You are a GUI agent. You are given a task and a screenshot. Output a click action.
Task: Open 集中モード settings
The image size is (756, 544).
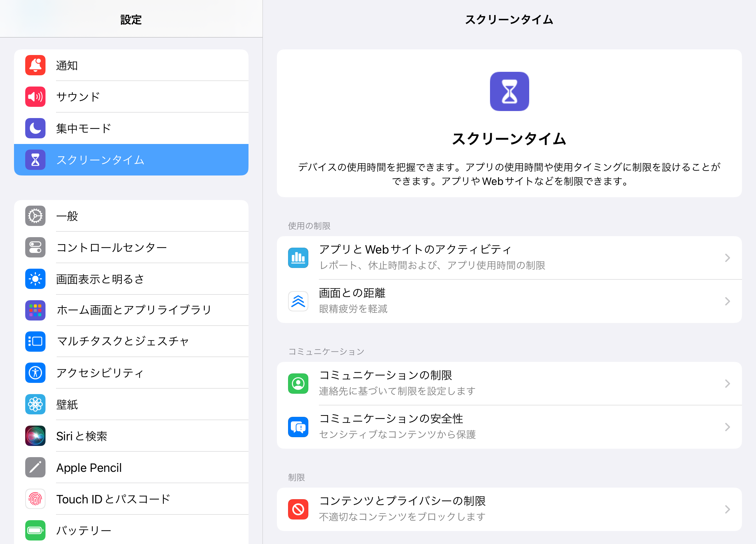click(131, 128)
